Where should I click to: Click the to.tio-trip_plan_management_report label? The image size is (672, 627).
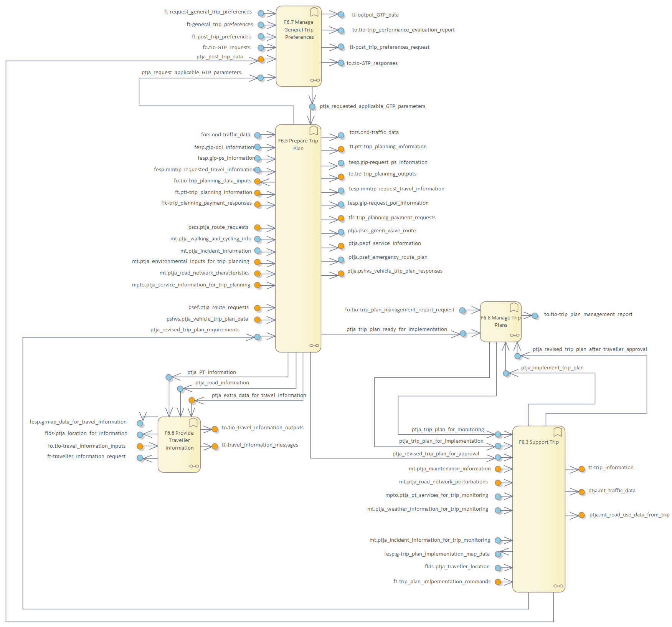click(x=588, y=314)
